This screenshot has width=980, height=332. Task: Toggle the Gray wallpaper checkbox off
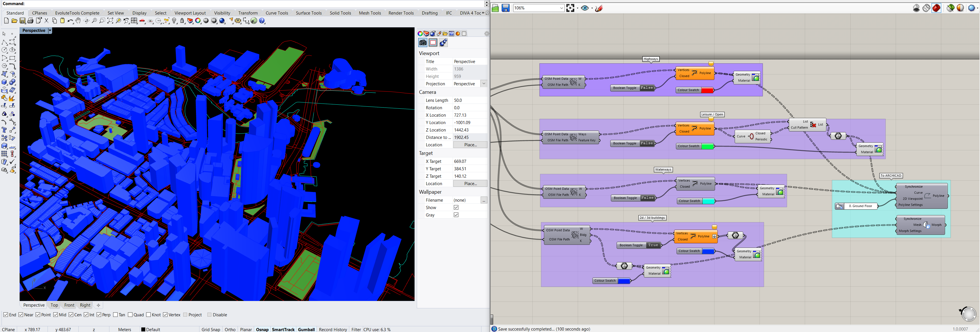[x=456, y=215]
